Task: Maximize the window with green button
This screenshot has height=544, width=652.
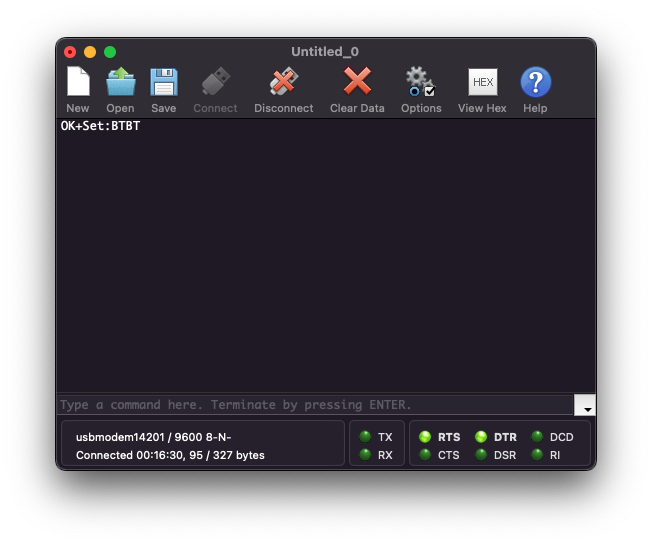Action: [x=110, y=52]
